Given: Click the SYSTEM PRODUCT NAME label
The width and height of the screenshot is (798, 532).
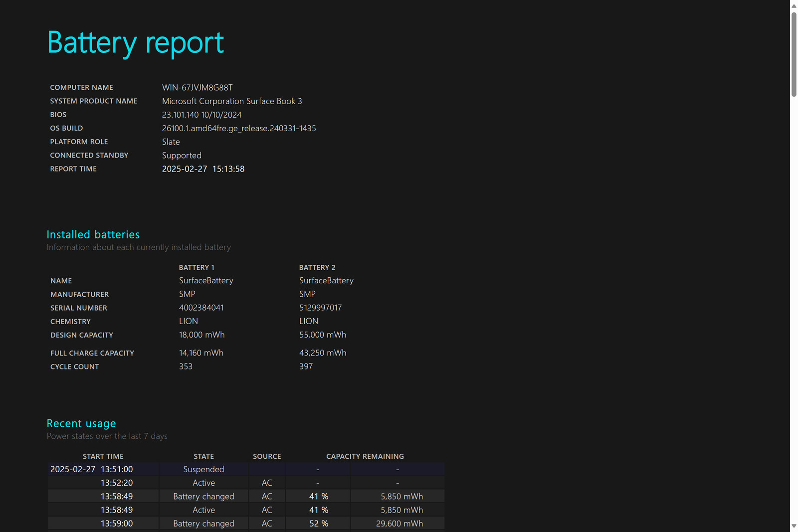Looking at the screenshot, I should coord(94,101).
